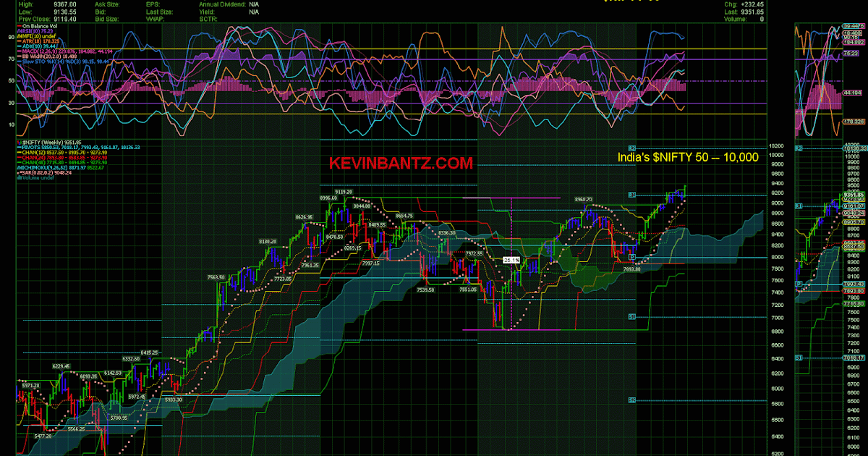868x456 pixels.
Task: Click the Low value 9130.55
Action: (x=65, y=12)
